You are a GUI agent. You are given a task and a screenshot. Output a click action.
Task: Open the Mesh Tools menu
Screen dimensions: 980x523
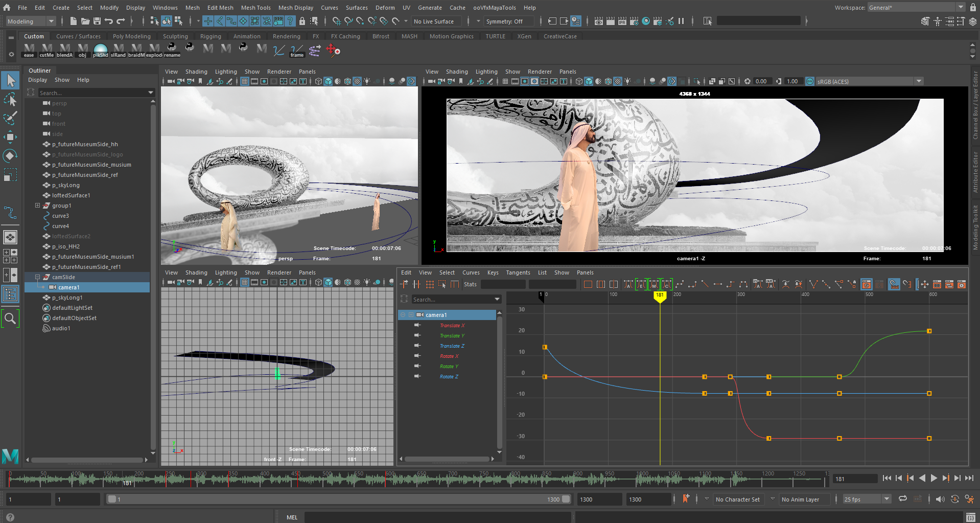point(255,8)
